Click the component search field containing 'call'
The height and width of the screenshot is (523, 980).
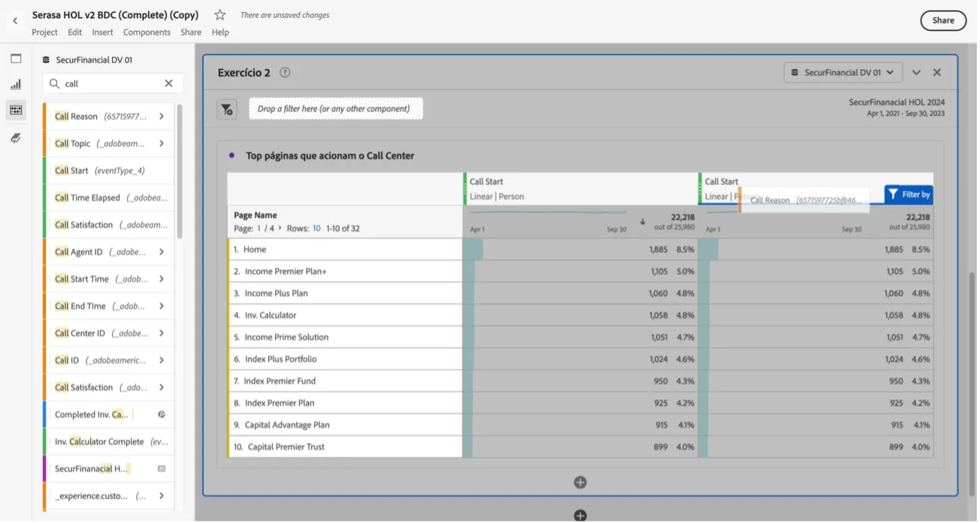pos(113,83)
